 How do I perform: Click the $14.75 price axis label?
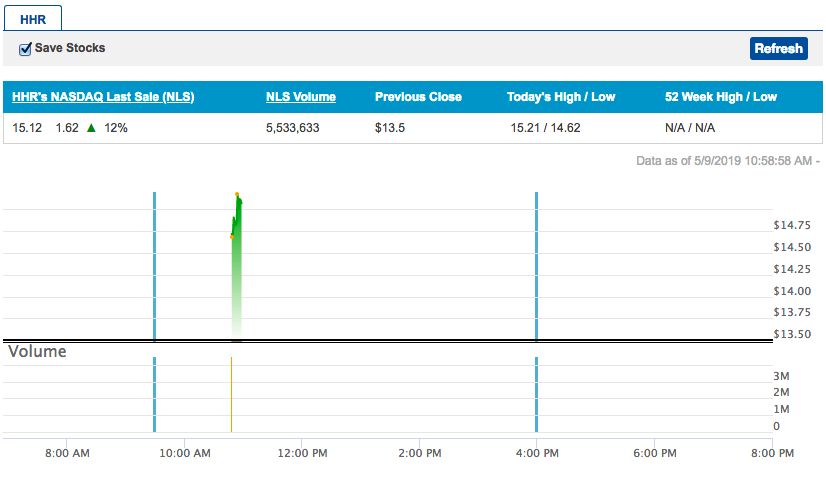[x=792, y=226]
